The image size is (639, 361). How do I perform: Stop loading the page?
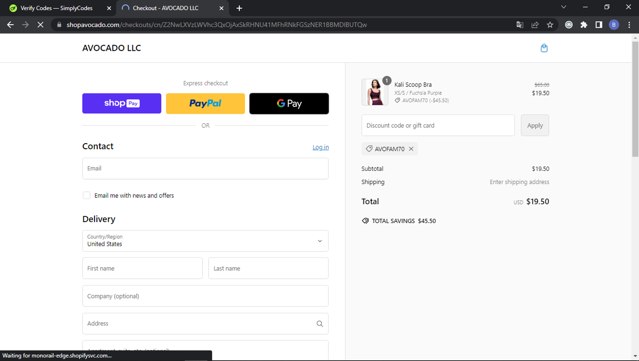[40, 25]
